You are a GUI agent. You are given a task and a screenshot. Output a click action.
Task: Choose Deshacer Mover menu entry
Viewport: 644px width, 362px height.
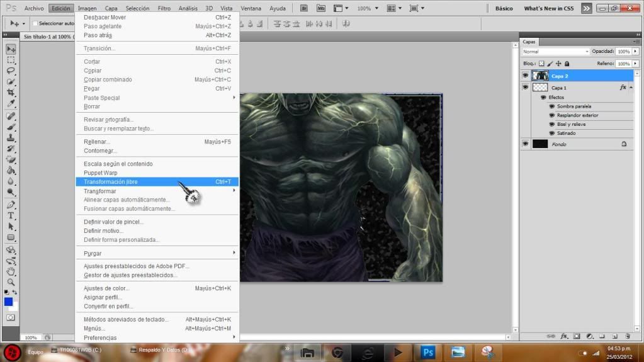157,17
